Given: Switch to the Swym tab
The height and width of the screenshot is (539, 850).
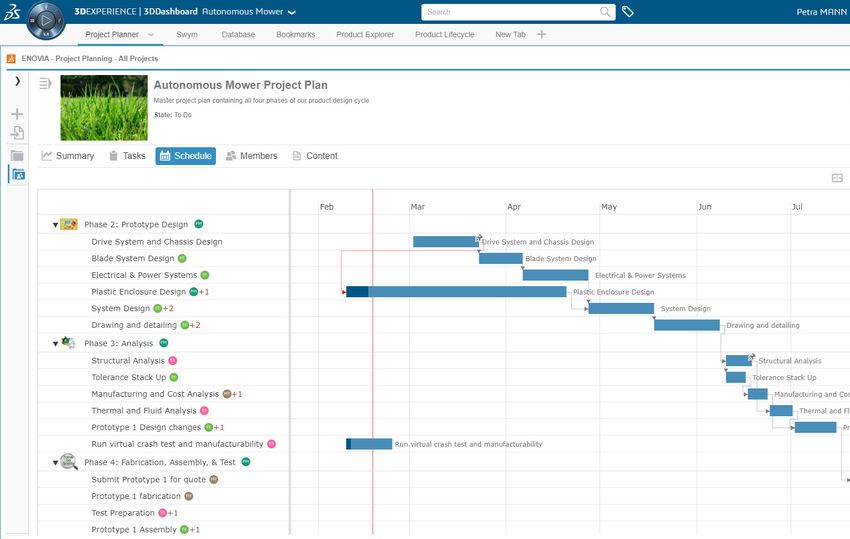Looking at the screenshot, I should 186,34.
